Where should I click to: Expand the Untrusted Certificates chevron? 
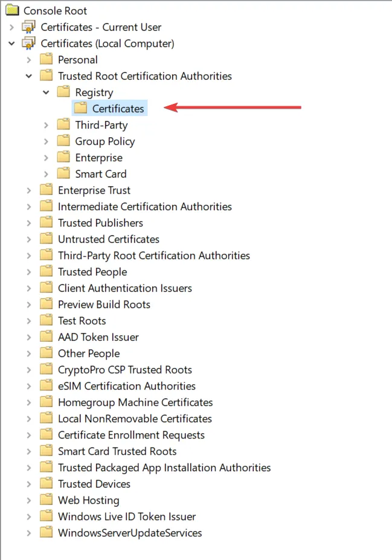(29, 239)
